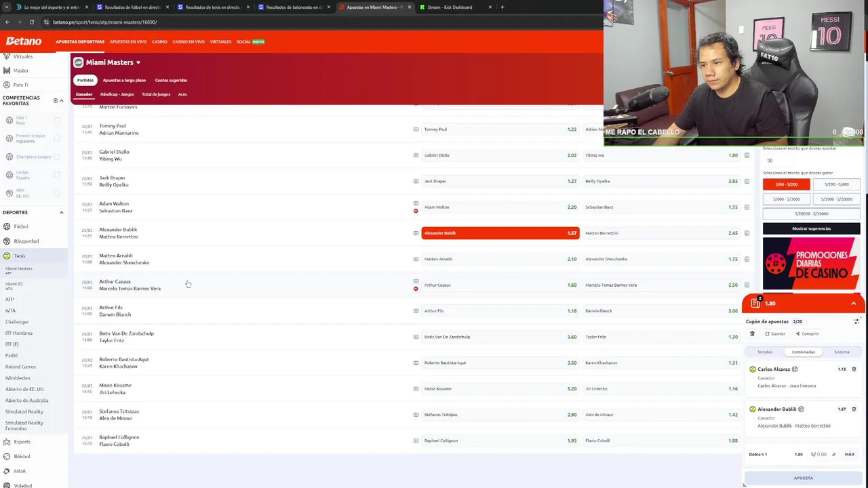The image size is (868, 488).
Task: Select the Tenis sport icon
Action: click(x=7, y=256)
